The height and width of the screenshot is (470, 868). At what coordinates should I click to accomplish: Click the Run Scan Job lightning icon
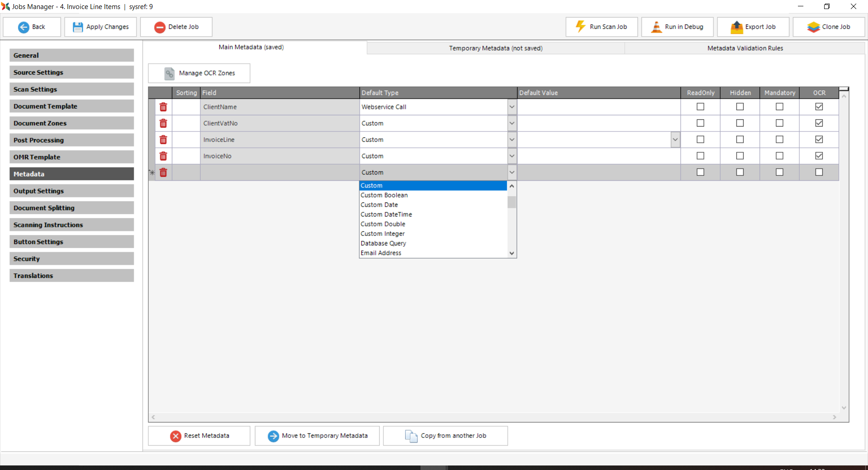pyautogui.click(x=580, y=27)
